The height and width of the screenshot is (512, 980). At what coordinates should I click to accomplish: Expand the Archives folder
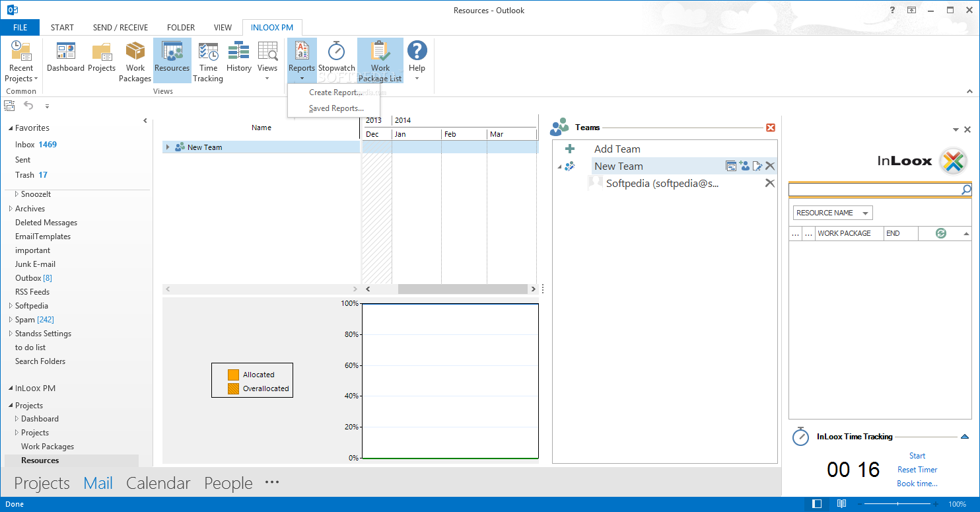11,209
